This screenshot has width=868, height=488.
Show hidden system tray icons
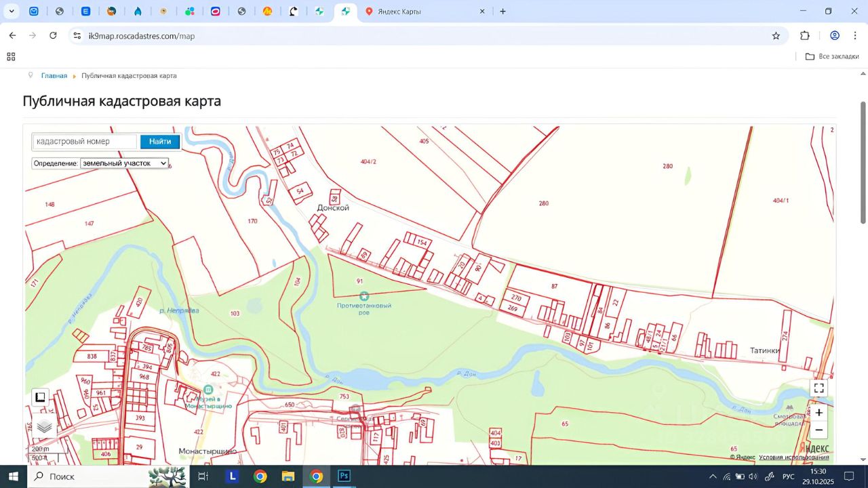[713, 476]
